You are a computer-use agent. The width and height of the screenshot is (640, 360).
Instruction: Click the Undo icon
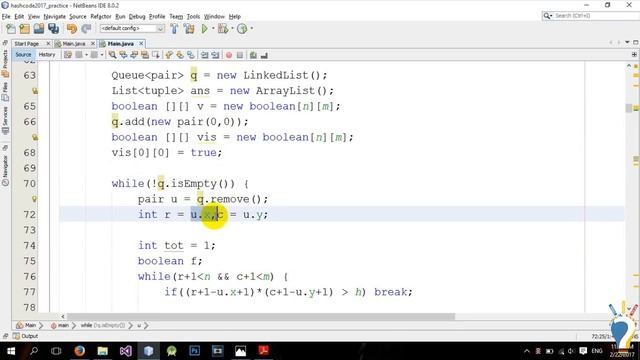tap(72, 29)
